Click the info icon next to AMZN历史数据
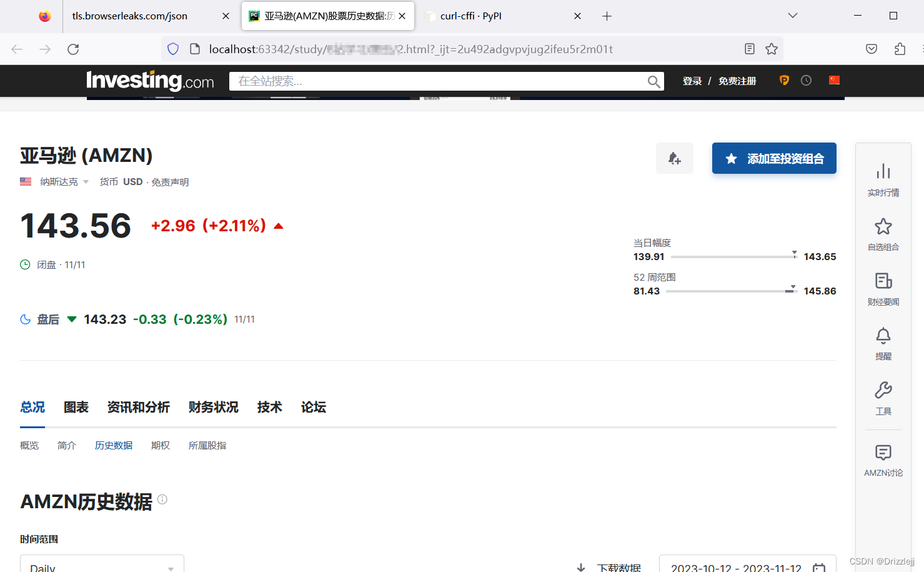This screenshot has height=572, width=924. 162,499
